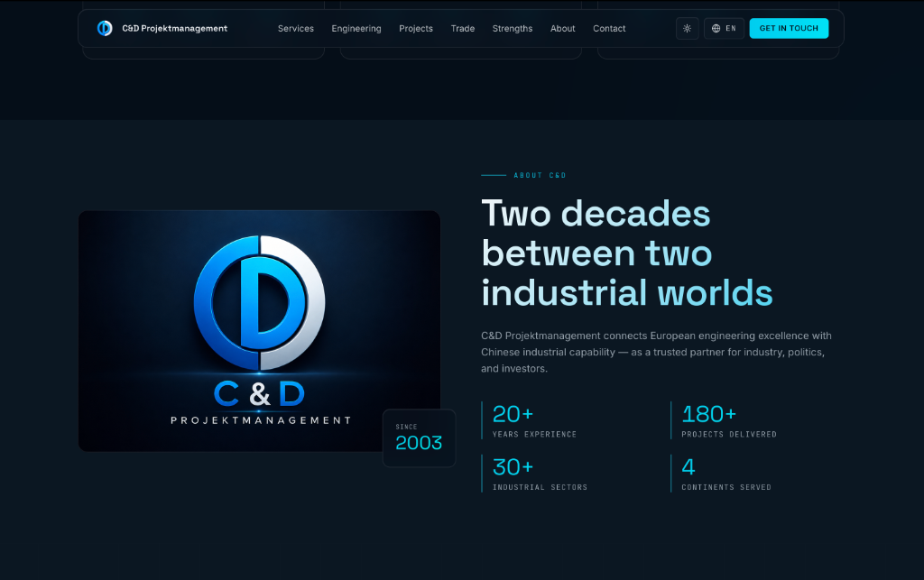The image size is (924, 580).
Task: Open the EN language selector
Action: point(724,28)
